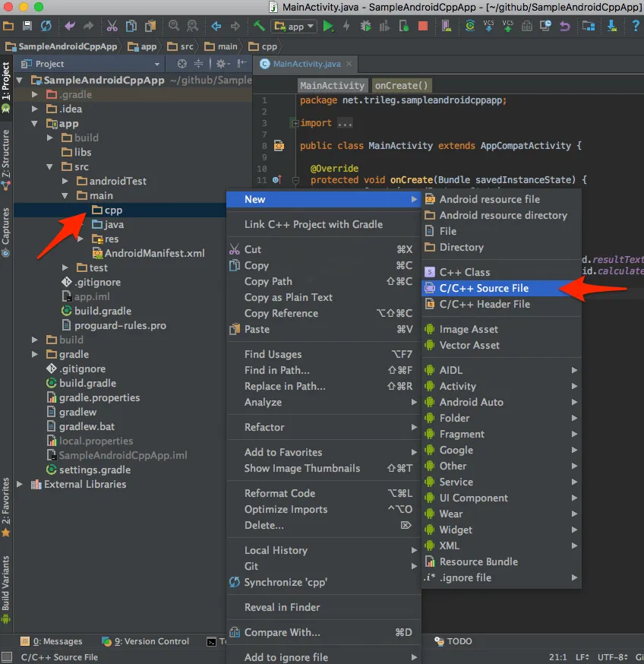
Task: Click the Make Project hammer icon
Action: pos(259,26)
